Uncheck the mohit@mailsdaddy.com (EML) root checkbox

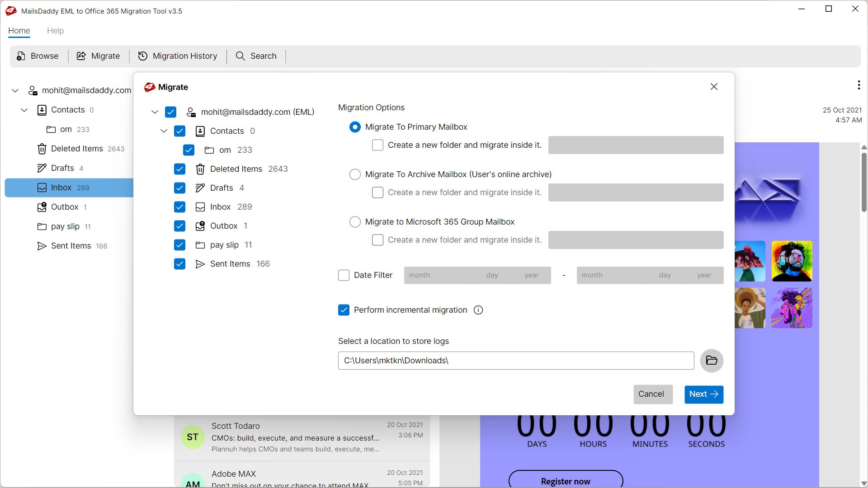point(170,112)
